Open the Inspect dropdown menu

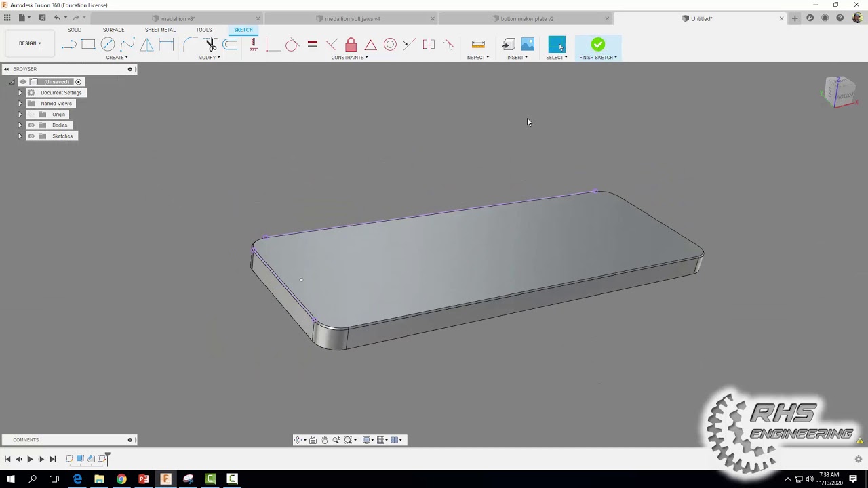[x=477, y=58]
